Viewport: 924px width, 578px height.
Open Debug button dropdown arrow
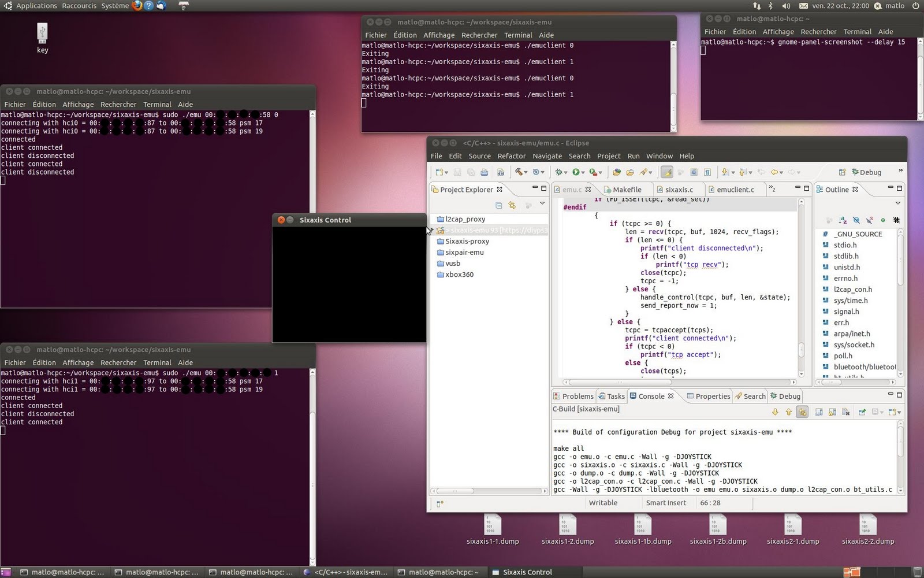[x=565, y=173]
